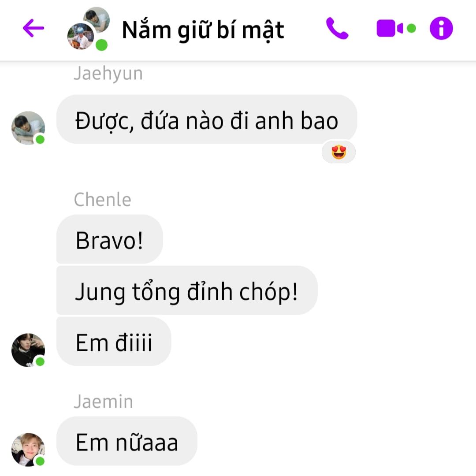Tap the green active dot beside video icon

click(411, 28)
